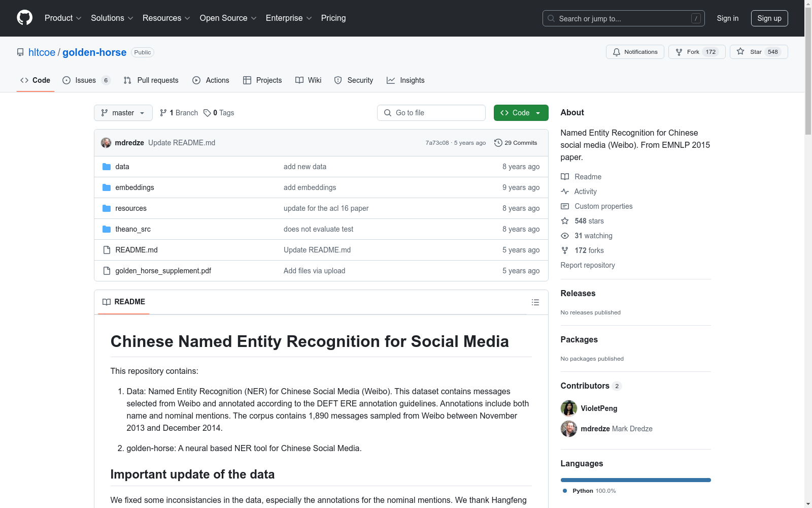The height and width of the screenshot is (508, 812).
Task: Switch to the Issues tab
Action: point(86,80)
